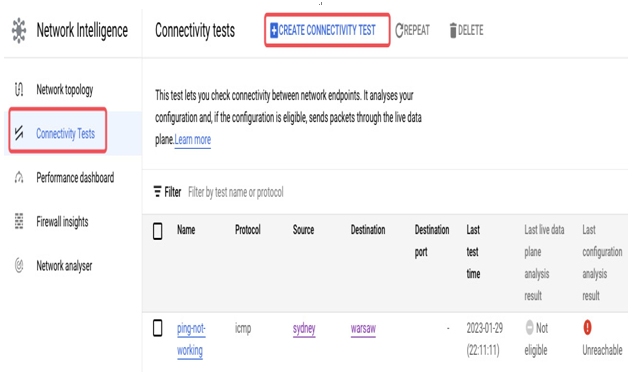Click the Network Intelligence logo icon
The width and height of the screenshot is (634, 372).
click(19, 30)
